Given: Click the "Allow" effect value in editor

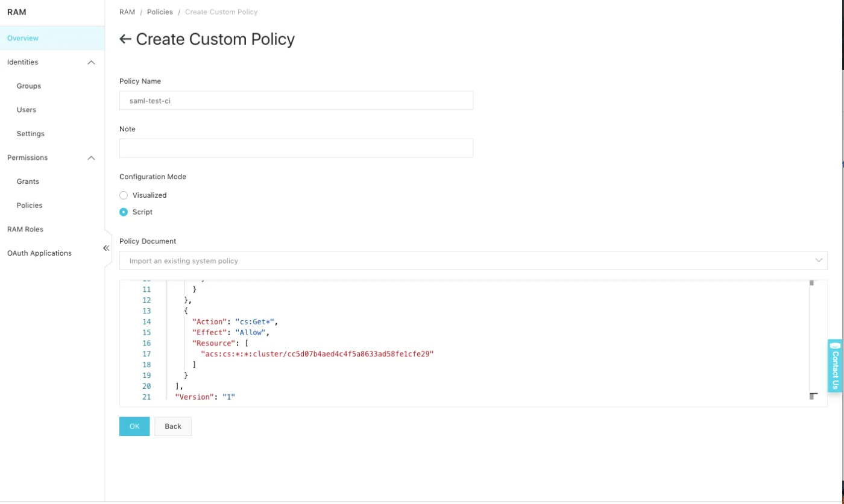Looking at the screenshot, I should [250, 333].
